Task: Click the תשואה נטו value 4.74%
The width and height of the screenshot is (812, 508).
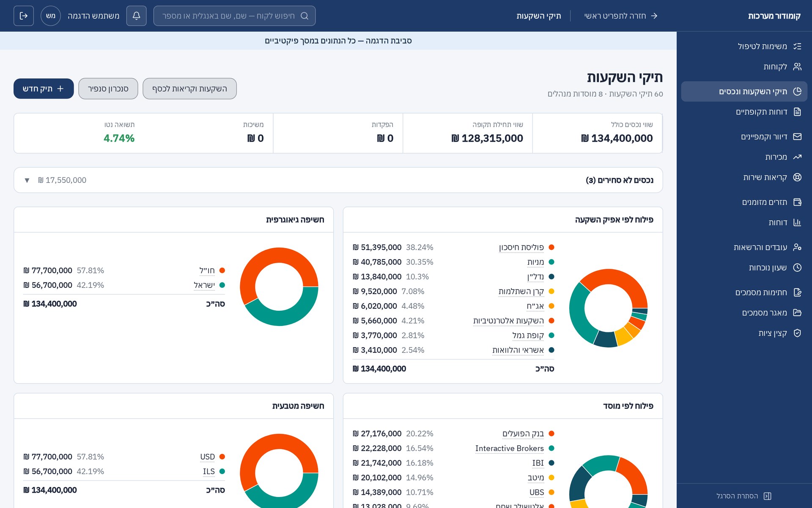Action: coord(119,138)
